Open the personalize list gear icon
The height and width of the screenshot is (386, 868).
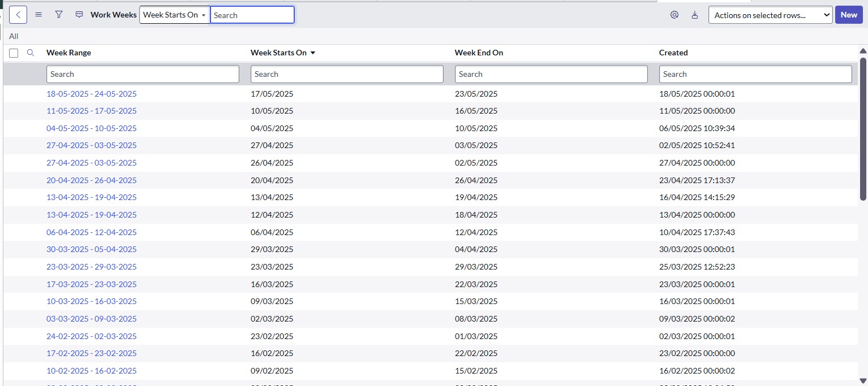point(674,15)
